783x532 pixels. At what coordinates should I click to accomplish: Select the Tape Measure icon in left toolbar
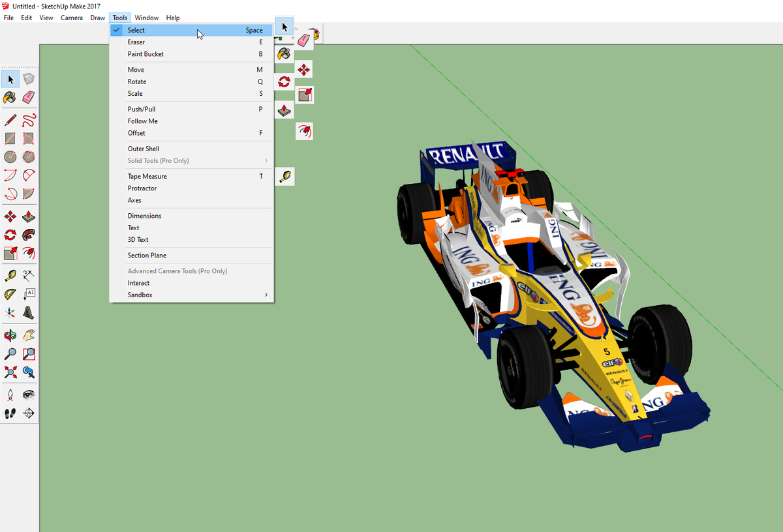click(x=10, y=276)
